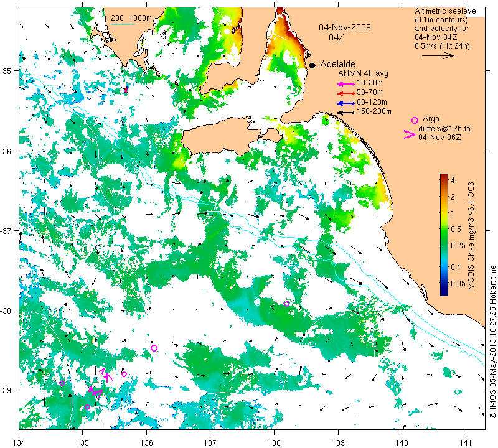This screenshot has height=448, width=498.
Task: Click the magenta 10-30m legend arrow
Action: (346, 84)
